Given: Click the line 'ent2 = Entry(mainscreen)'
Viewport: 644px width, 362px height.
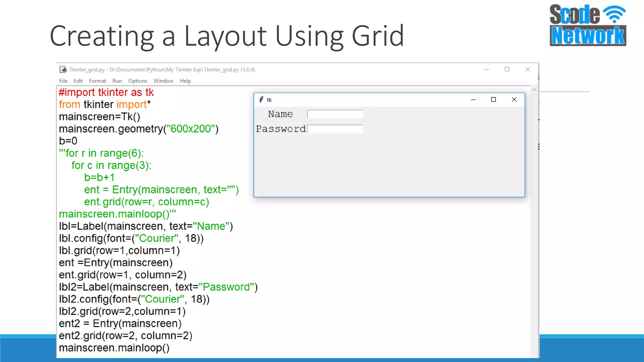Looking at the screenshot, I should 120,324.
